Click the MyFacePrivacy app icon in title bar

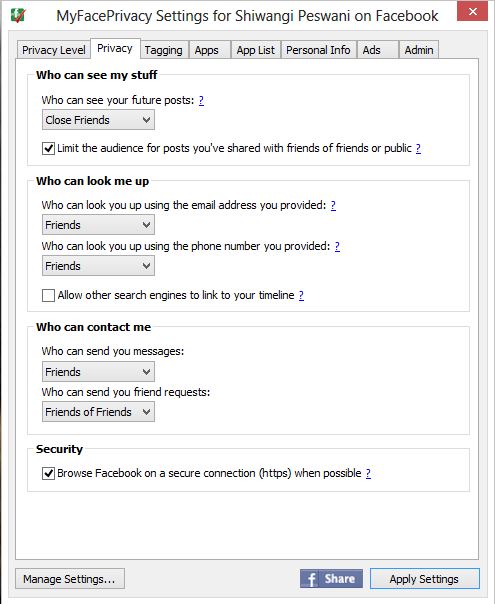pos(18,15)
